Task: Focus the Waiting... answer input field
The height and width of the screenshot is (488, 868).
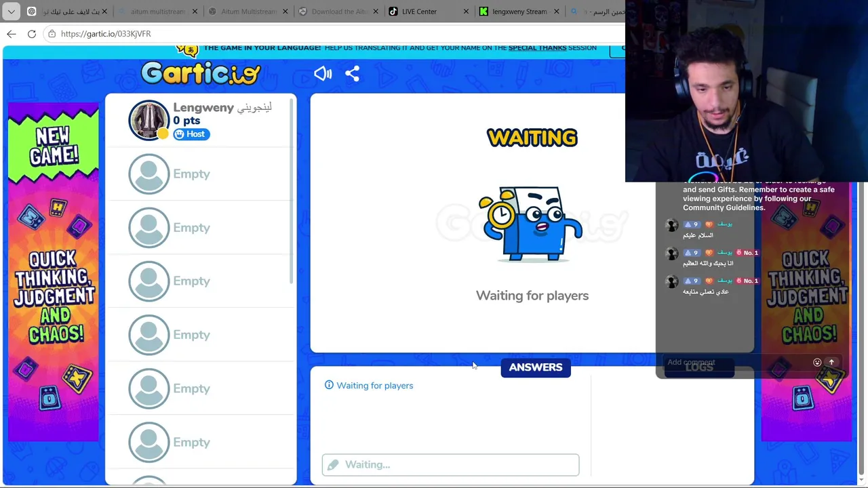Action: click(x=450, y=465)
